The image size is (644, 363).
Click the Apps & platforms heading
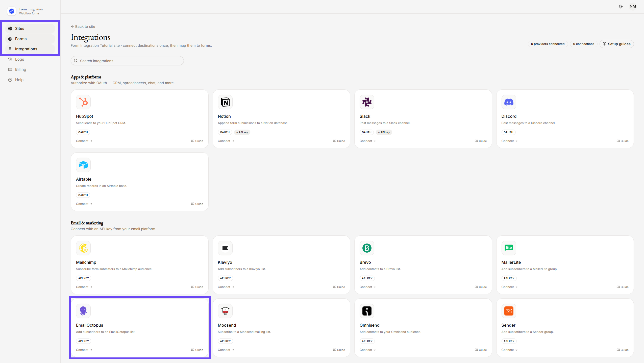click(x=86, y=77)
